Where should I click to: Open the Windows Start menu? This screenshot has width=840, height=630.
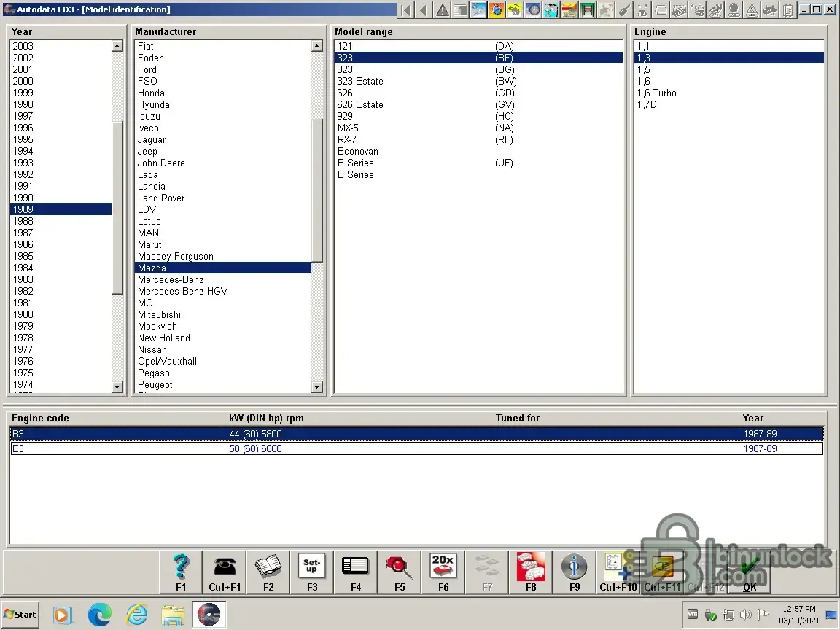[x=20, y=615]
